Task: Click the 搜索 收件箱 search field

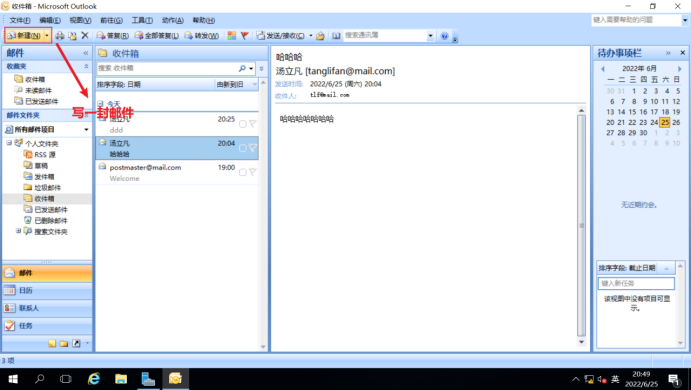Action: [167, 68]
